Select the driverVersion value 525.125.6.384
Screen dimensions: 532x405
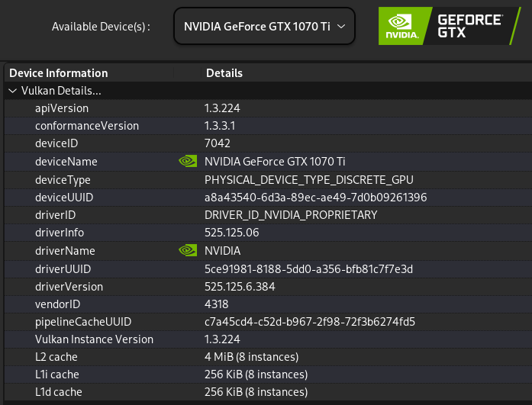240,287
